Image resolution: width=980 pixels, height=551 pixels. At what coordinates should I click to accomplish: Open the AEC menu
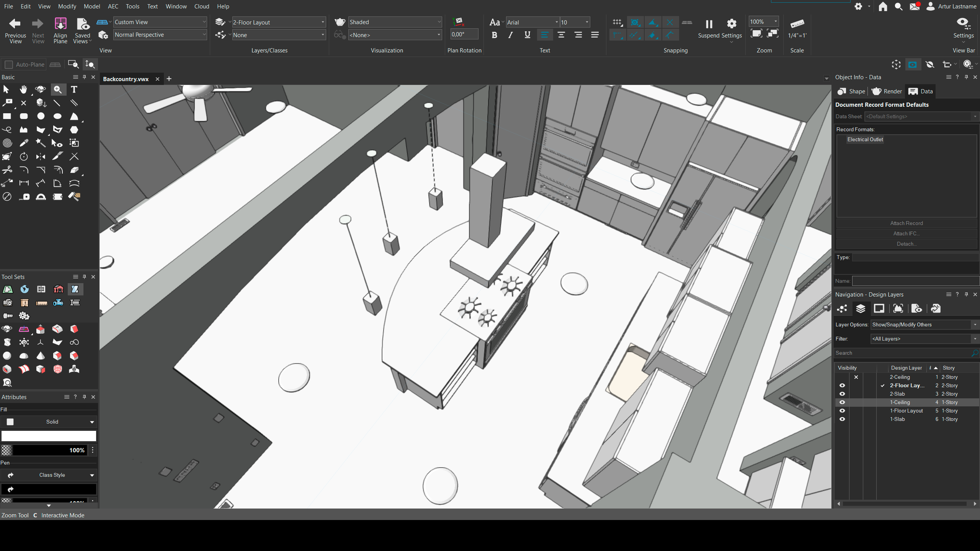click(x=113, y=7)
